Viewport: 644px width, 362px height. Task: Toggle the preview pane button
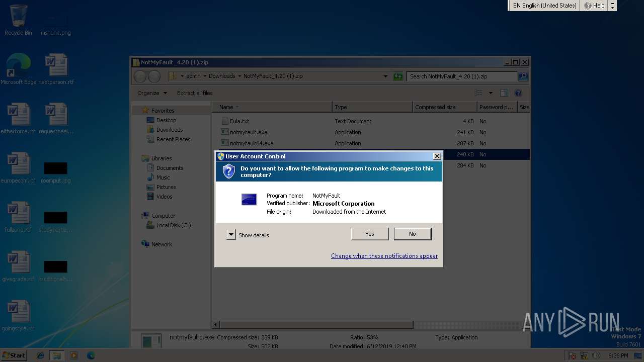tap(504, 93)
